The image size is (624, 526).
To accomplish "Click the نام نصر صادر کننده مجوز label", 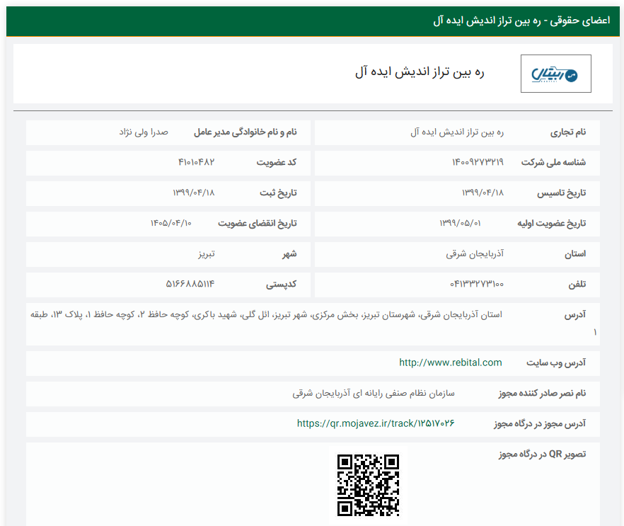I will click(x=542, y=393).
